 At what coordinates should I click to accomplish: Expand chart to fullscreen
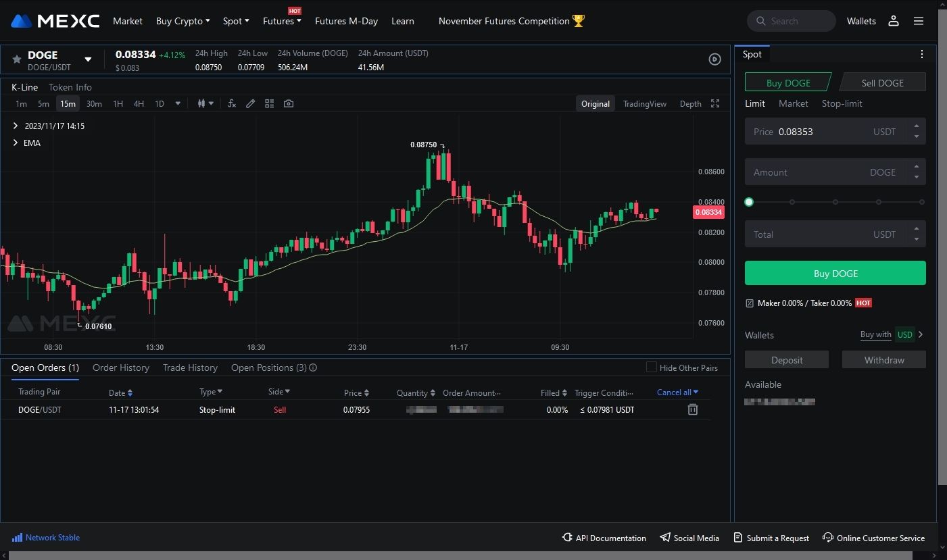click(x=715, y=103)
